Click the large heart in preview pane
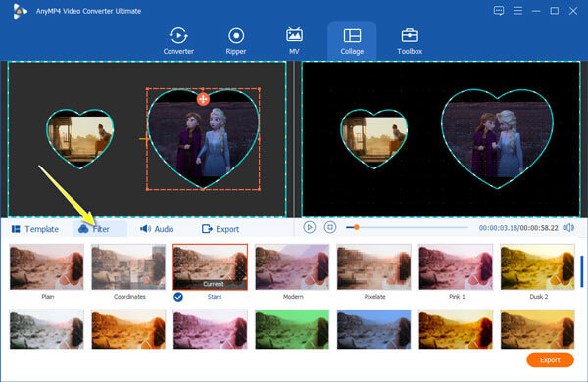 point(497,139)
